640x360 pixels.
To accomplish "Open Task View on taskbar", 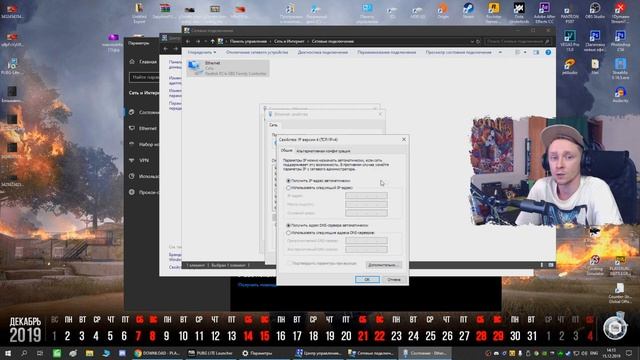I will point(40,353).
